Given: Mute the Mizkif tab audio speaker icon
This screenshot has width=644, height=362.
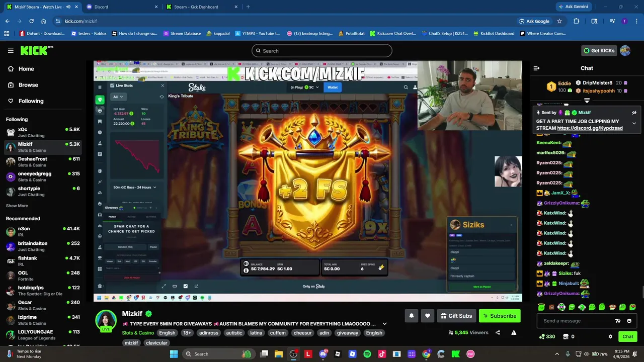Looking at the screenshot, I should tap(68, 7).
